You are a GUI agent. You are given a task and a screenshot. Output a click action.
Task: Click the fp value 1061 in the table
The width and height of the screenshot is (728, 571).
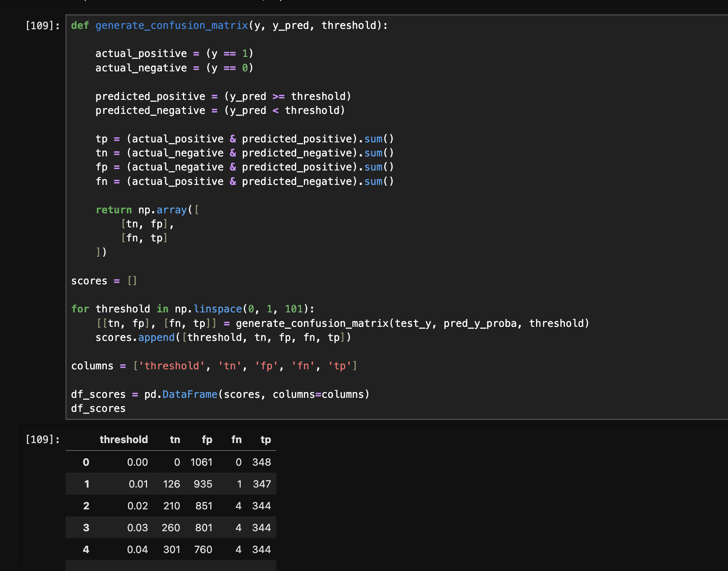[x=201, y=462]
